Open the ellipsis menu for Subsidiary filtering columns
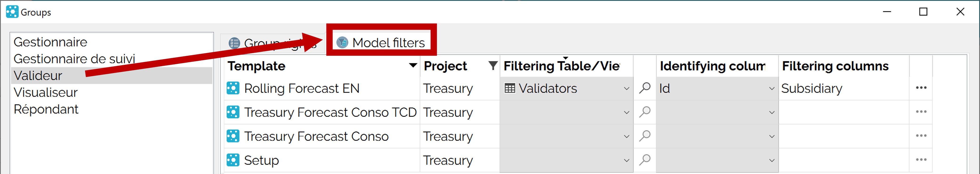The image size is (980, 174). tap(921, 88)
